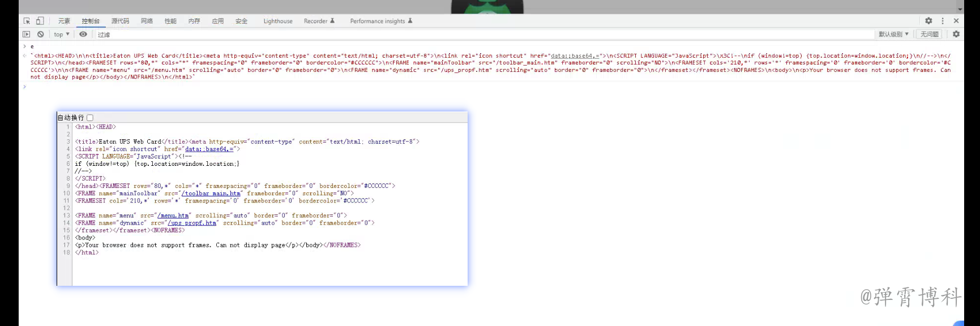Open the top context dropdown
Viewport: 980px width, 326px height.
pyautogui.click(x=62, y=35)
